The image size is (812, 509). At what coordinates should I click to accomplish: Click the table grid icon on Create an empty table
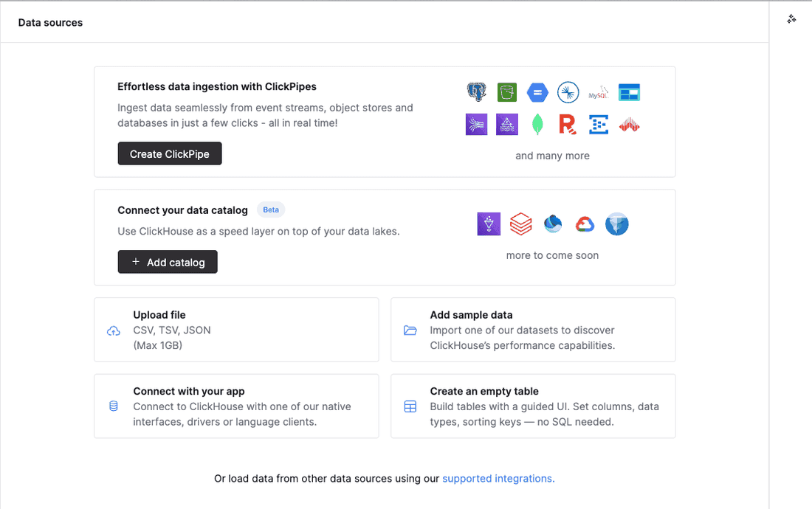[410, 406]
